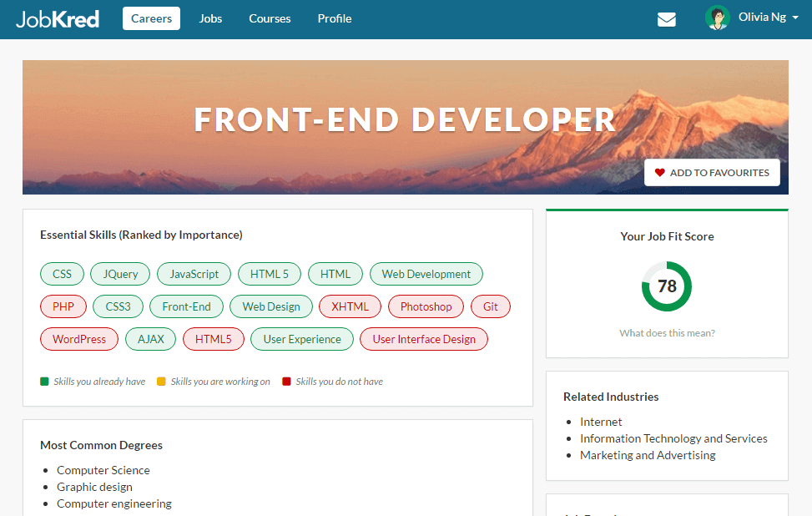812x516 pixels.
Task: Click 'Computer engineering' degree item
Action: (114, 503)
